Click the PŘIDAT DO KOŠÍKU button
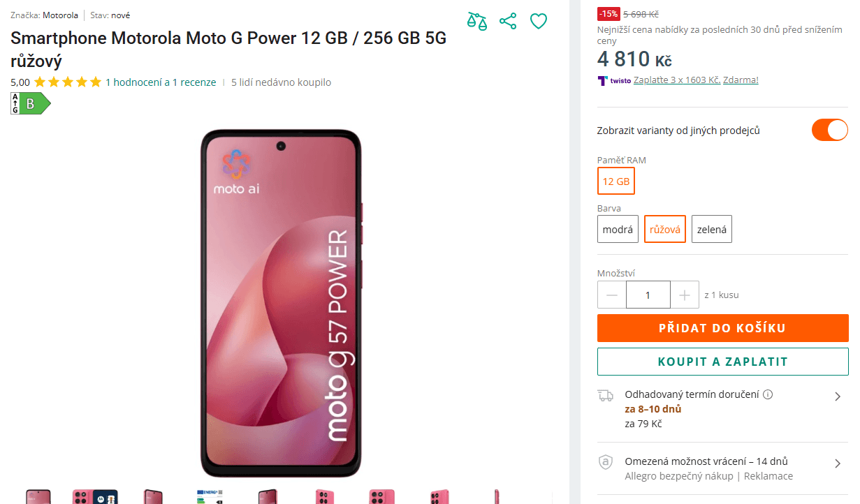Viewport: 860px width, 504px height. 722,328
